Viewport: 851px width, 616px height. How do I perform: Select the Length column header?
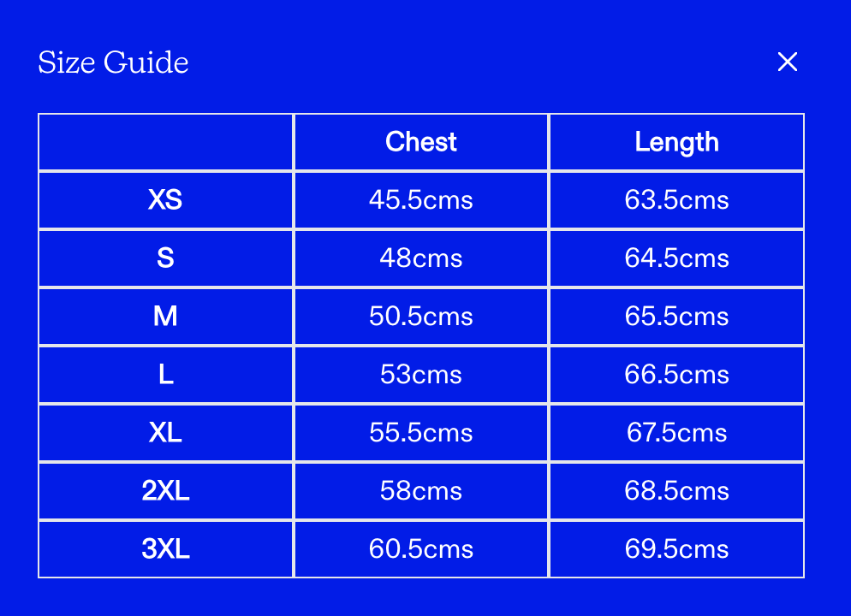tap(676, 142)
